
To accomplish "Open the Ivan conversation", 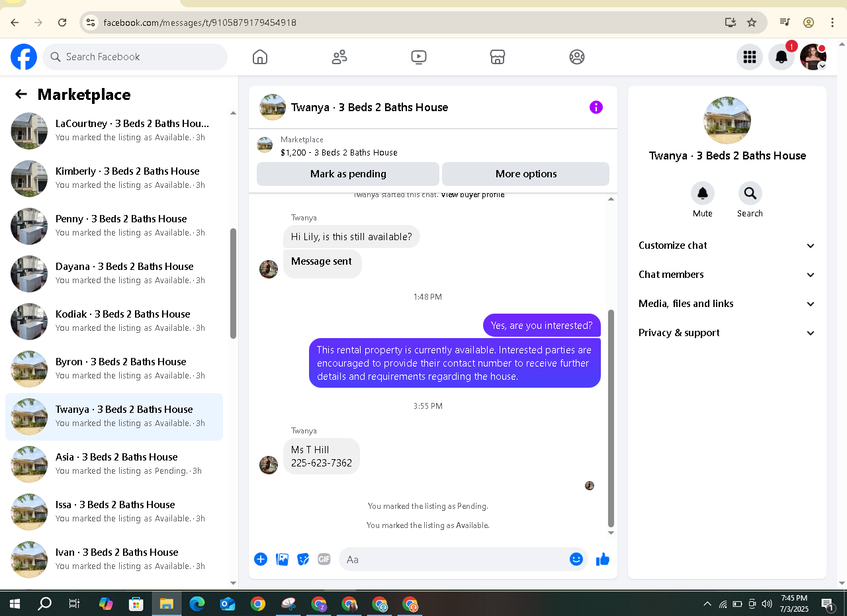I will (x=114, y=560).
